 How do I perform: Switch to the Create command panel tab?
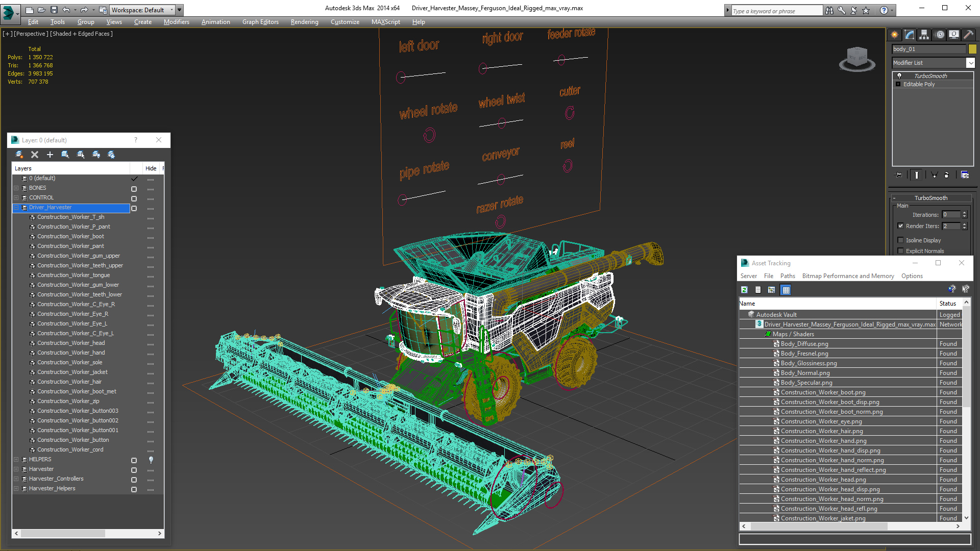[x=894, y=35]
